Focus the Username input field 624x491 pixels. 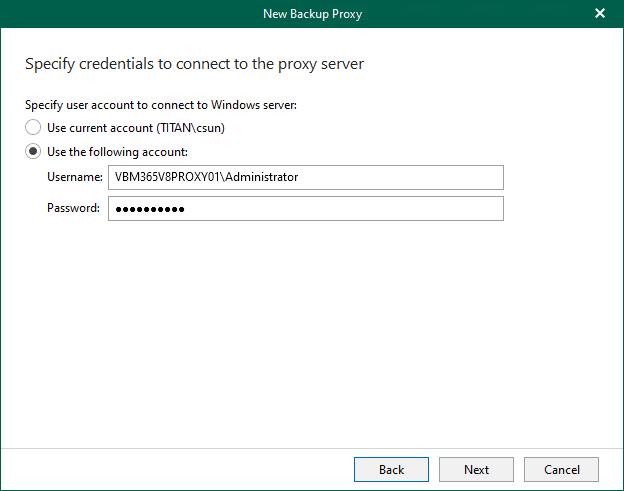(x=305, y=177)
